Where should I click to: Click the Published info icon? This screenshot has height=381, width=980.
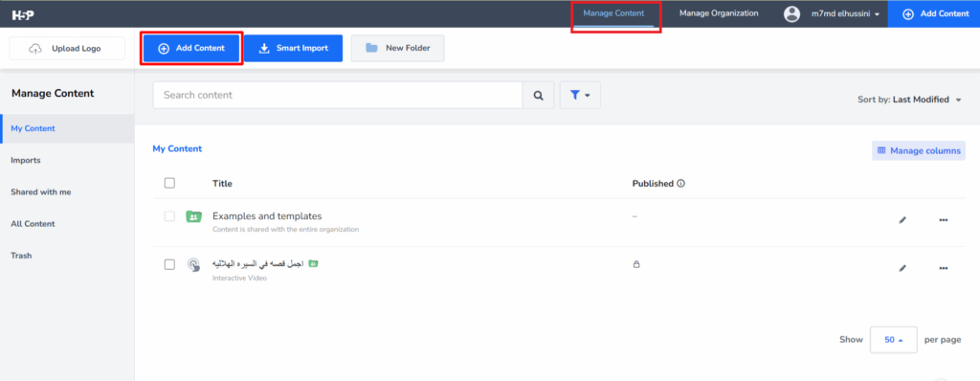coord(681,184)
